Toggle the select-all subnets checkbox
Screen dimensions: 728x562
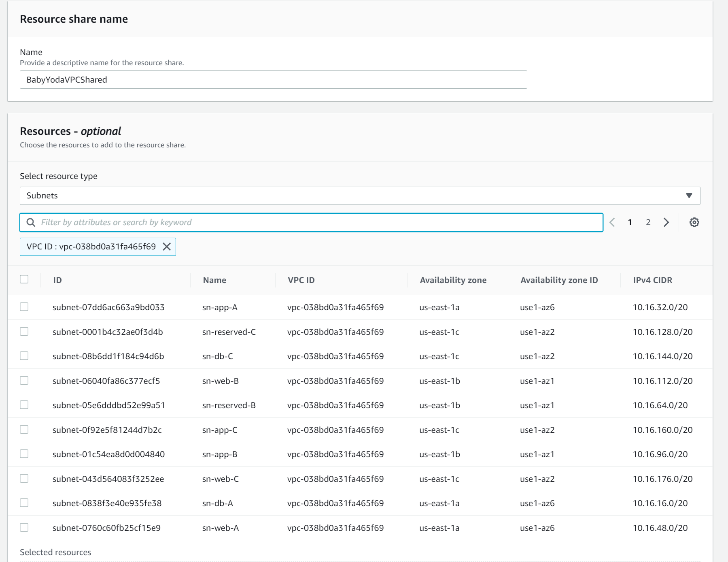click(x=24, y=279)
